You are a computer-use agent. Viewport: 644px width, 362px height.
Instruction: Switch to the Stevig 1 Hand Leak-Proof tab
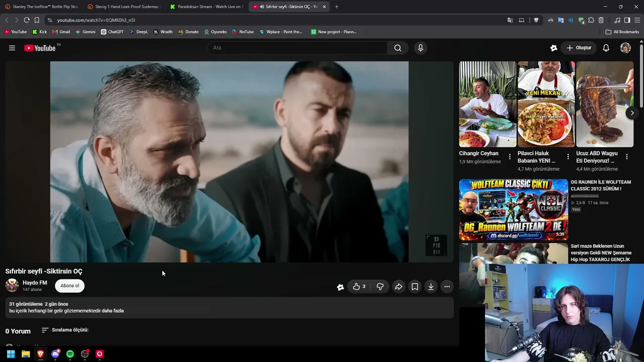pos(123,7)
